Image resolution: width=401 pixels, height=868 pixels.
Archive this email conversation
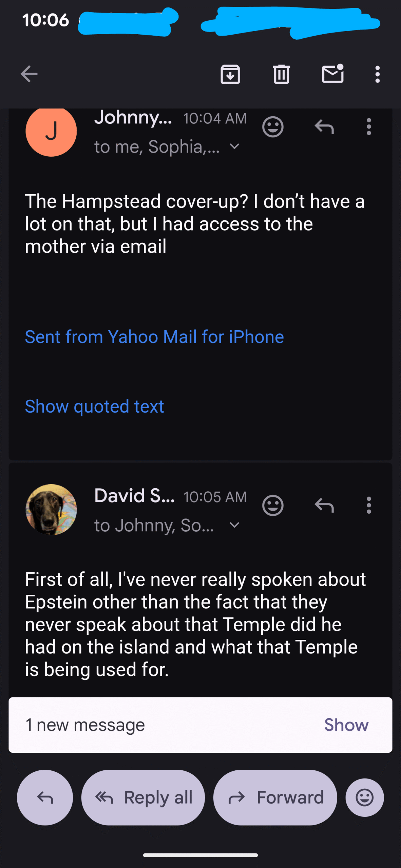click(x=230, y=74)
